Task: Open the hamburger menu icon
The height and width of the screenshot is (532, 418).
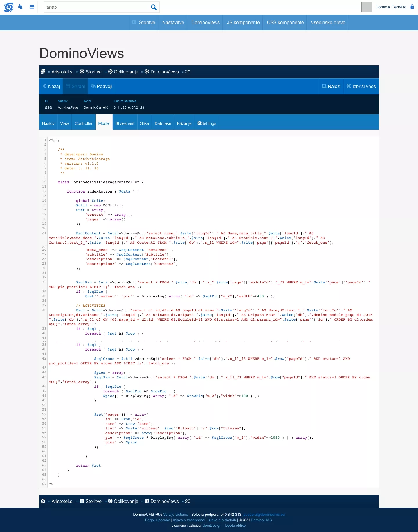Action: pyautogui.click(x=32, y=7)
